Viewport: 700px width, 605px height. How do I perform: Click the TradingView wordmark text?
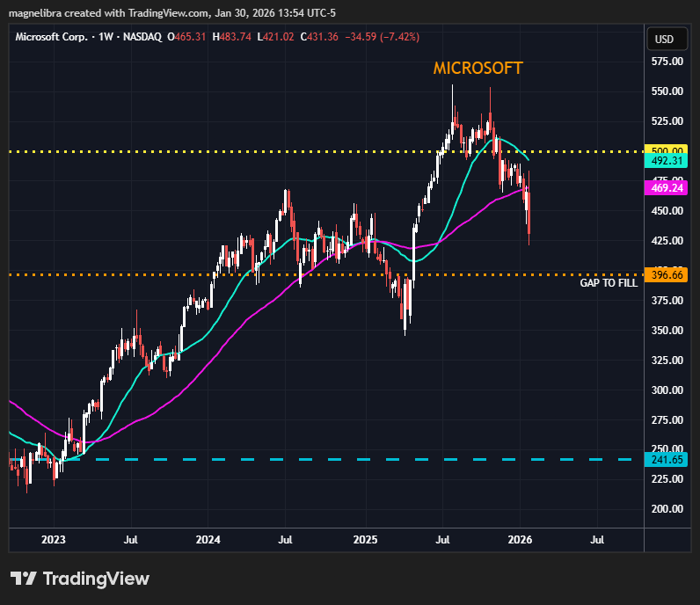(96, 579)
